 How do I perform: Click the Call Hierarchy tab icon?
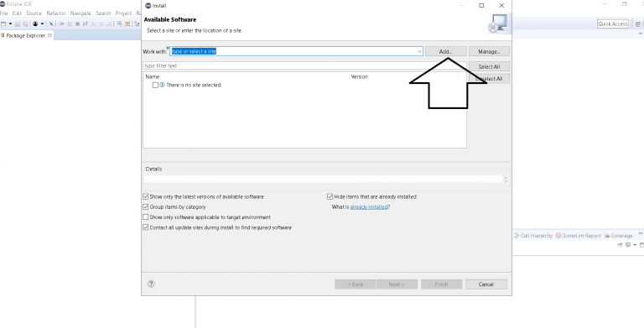coord(517,236)
